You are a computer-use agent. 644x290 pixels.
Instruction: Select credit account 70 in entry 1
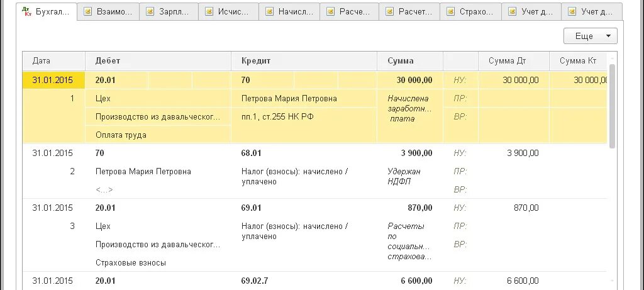246,80
